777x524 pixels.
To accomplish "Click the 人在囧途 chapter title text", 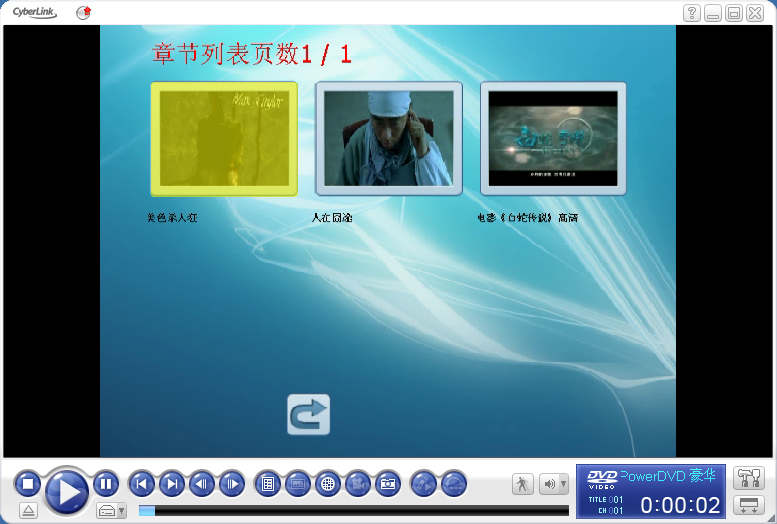I will 332,218.
